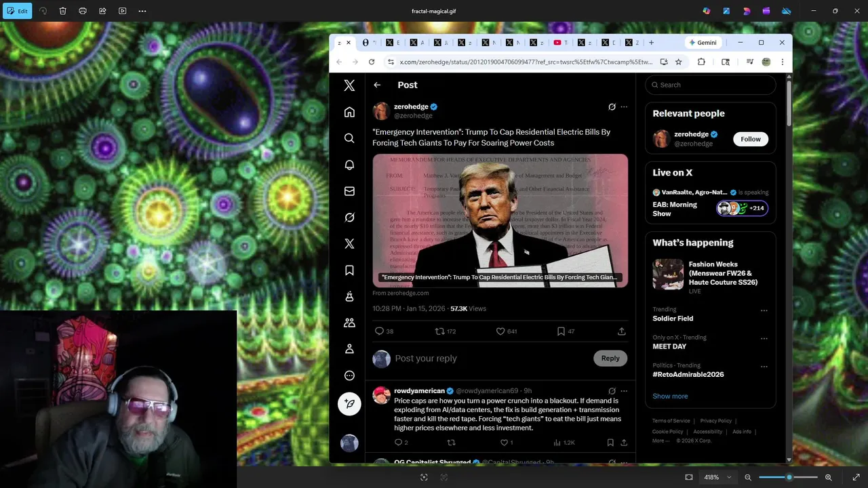Click the zoom in magnifier in Photos
The image size is (868, 488).
[828, 477]
